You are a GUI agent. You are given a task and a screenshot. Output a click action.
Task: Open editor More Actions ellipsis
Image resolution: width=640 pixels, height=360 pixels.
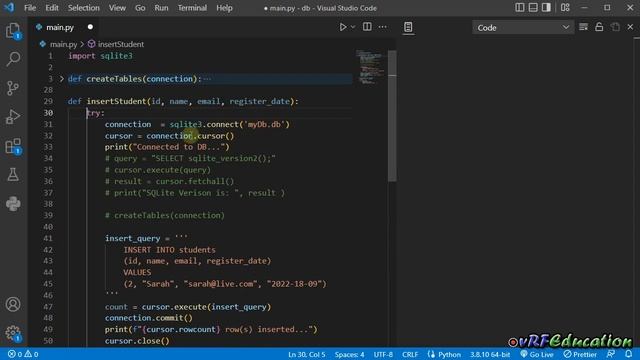tap(382, 27)
